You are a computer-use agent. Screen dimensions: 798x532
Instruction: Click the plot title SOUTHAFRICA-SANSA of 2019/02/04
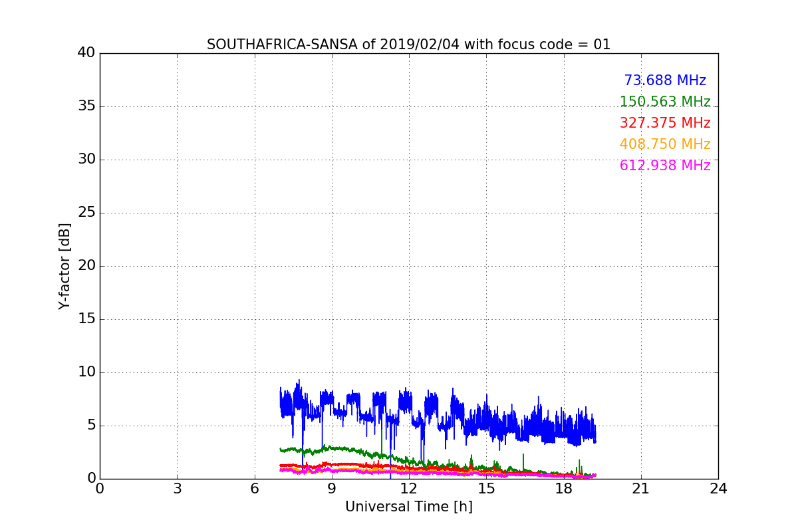(408, 45)
